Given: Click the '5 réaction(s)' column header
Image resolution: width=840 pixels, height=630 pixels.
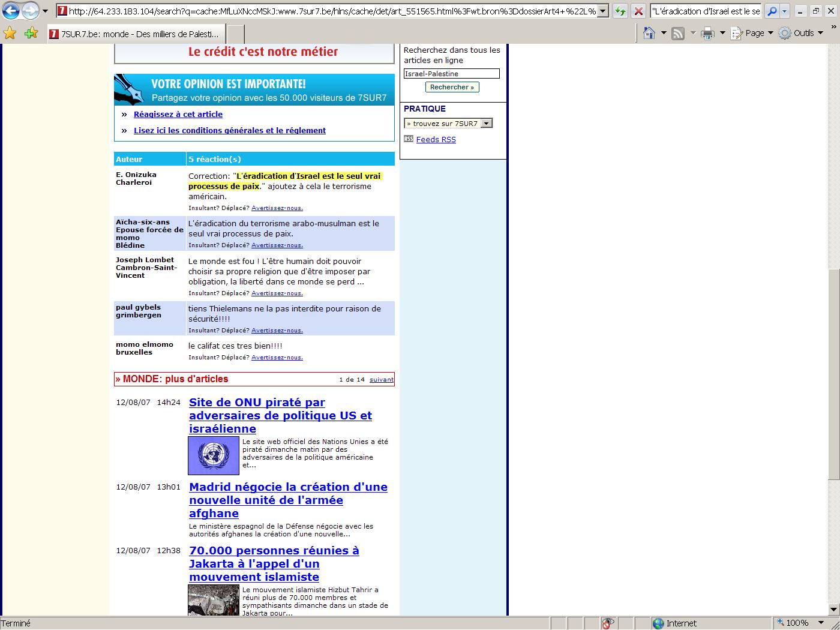Looking at the screenshot, I should click(290, 159).
